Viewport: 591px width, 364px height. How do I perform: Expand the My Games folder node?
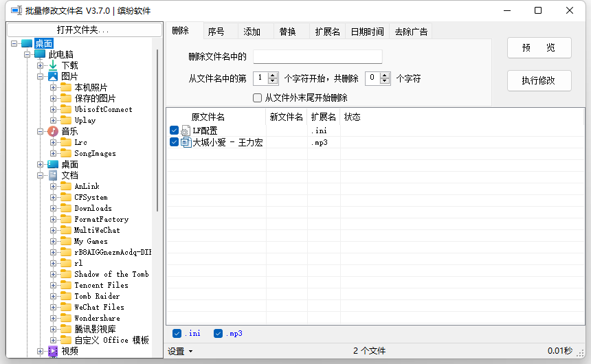pyautogui.click(x=53, y=242)
